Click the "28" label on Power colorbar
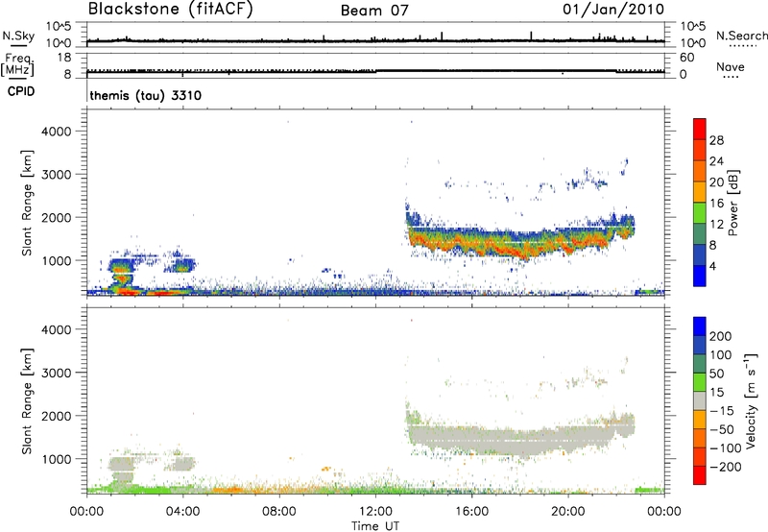The width and height of the screenshot is (768, 532). pos(716,140)
